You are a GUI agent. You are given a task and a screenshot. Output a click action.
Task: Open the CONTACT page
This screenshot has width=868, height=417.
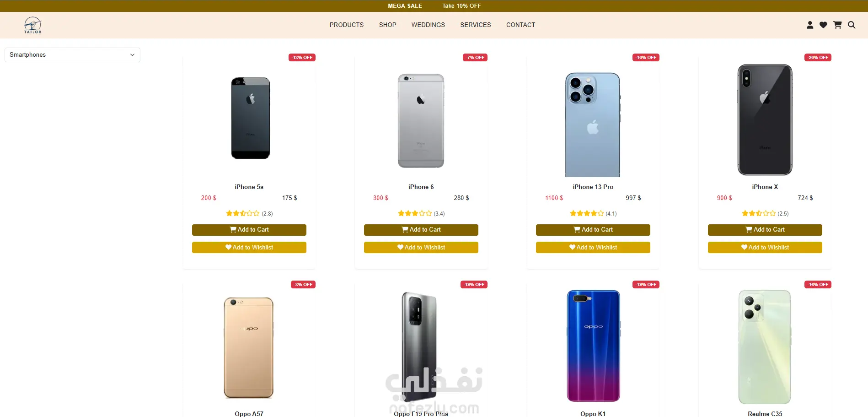520,25
